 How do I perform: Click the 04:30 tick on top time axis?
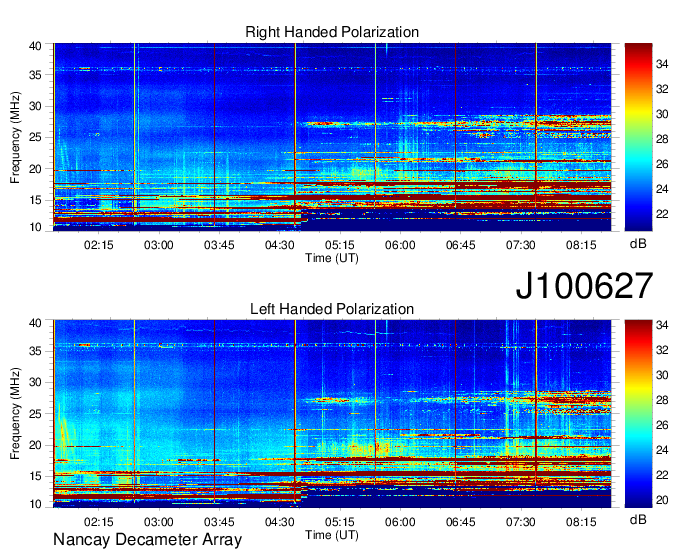(279, 245)
